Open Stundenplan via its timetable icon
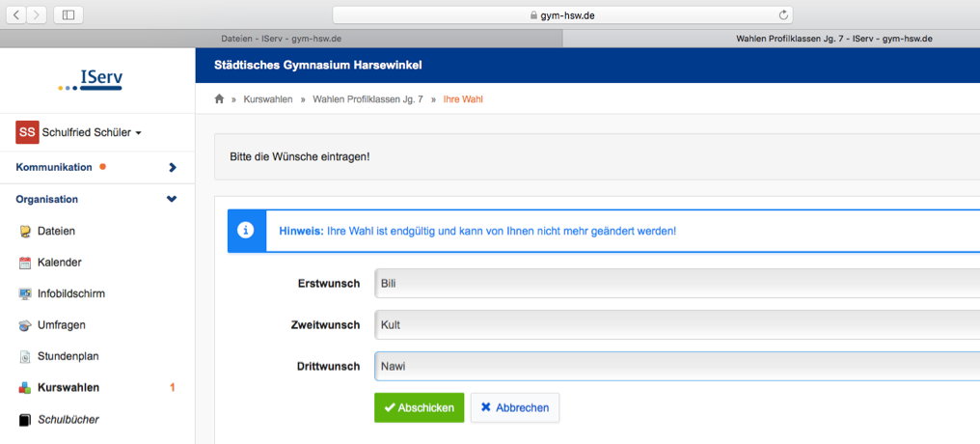980x444 pixels. tap(25, 357)
